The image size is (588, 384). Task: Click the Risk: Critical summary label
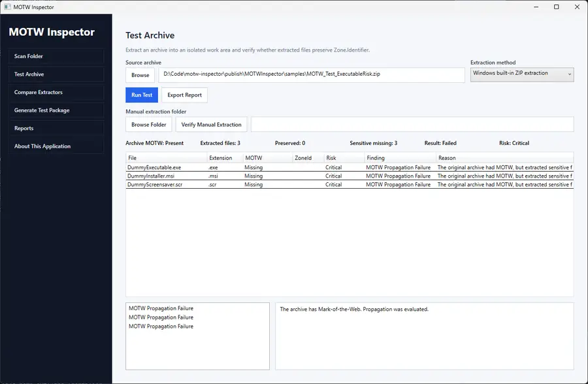(x=514, y=143)
